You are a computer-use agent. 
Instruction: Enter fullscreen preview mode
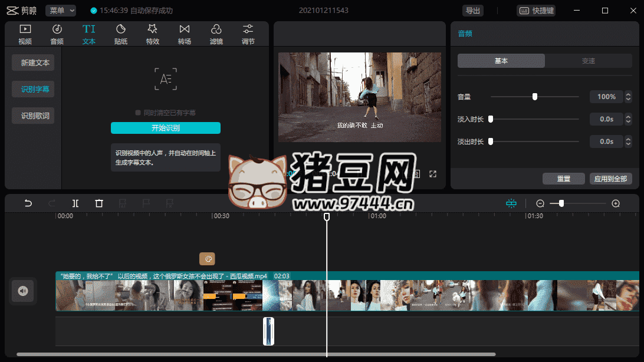coord(433,174)
